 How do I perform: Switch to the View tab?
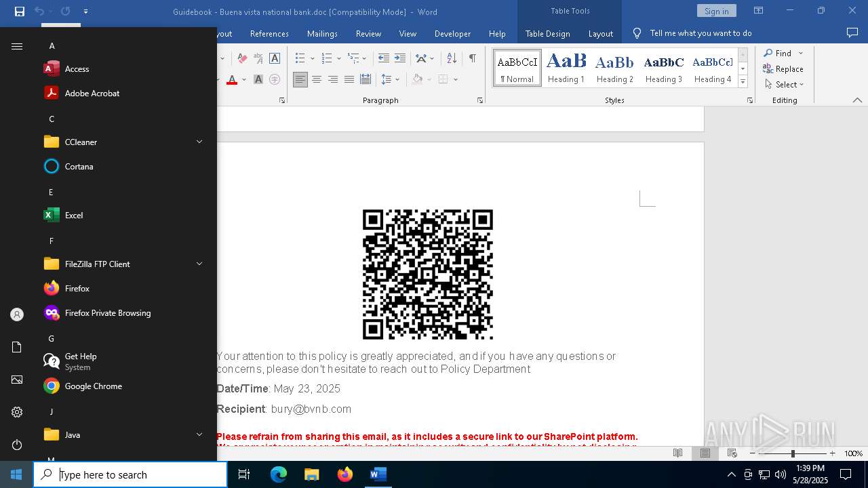(x=408, y=33)
